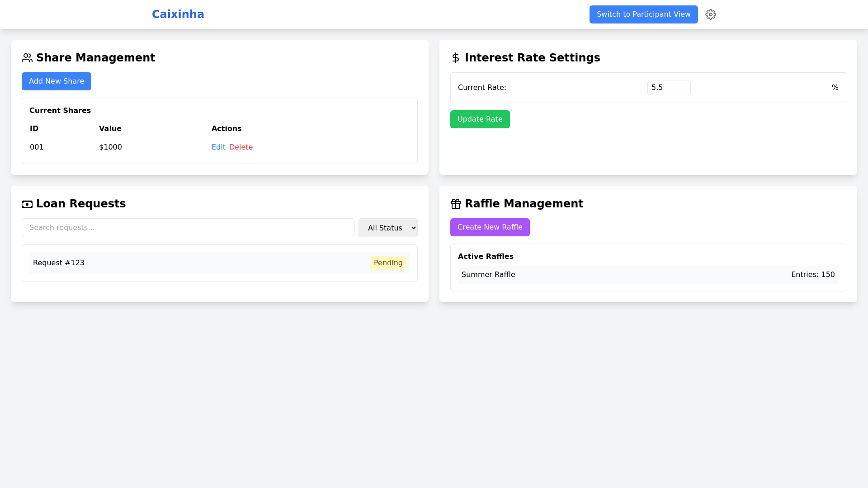868x488 pixels.
Task: Click the Current Shares table header ID
Action: [34, 128]
